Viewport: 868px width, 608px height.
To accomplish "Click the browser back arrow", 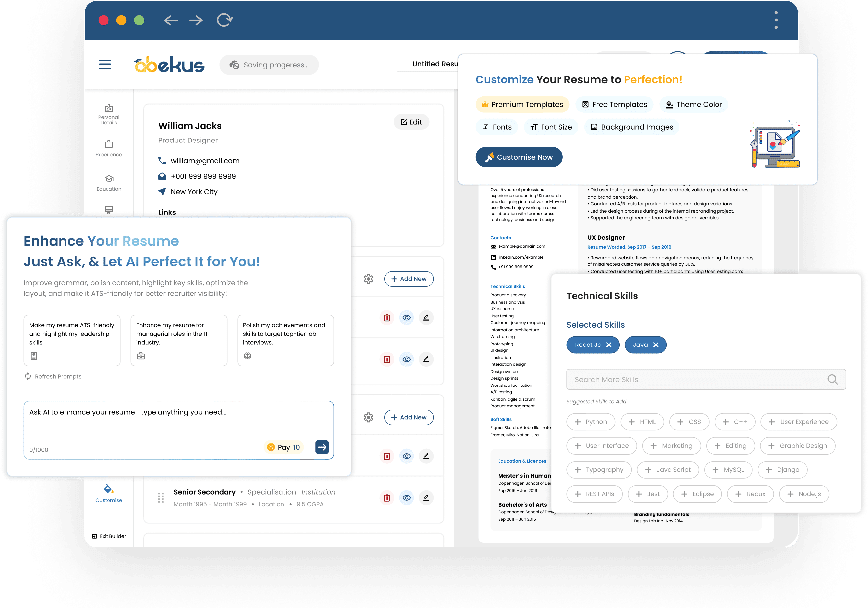I will tap(170, 20).
